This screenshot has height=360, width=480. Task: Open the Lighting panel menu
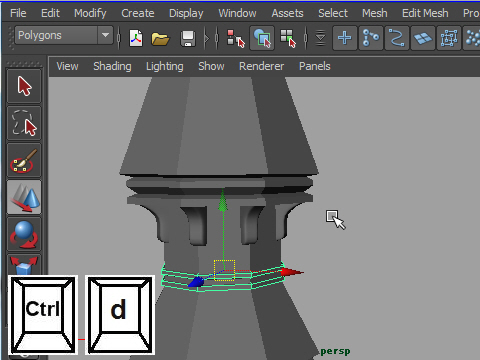coord(165,66)
